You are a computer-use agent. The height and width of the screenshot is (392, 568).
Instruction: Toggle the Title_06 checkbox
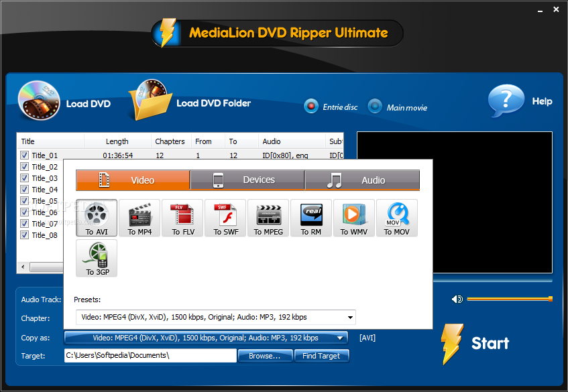pyautogui.click(x=24, y=212)
